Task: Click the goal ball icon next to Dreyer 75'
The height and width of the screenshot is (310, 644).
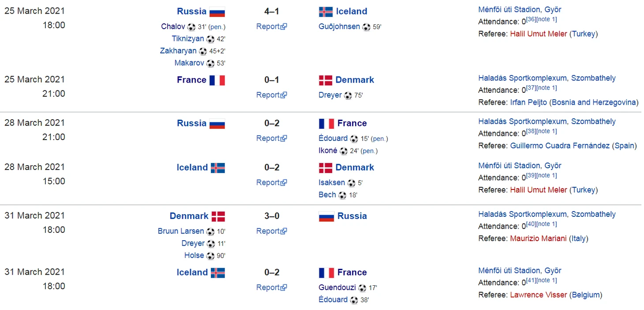Action: pyautogui.click(x=348, y=95)
